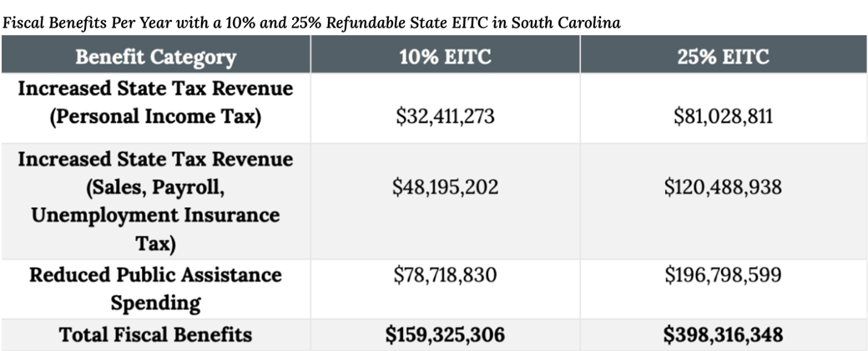This screenshot has width=868, height=351.
Task: Click the "Unemployment Insurance" row label line
Action: click(155, 215)
